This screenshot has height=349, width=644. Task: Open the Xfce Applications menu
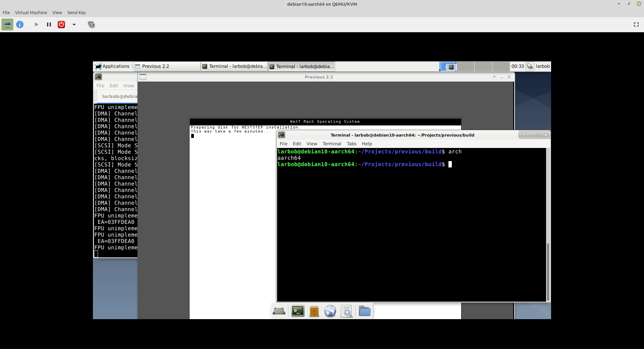coord(112,66)
